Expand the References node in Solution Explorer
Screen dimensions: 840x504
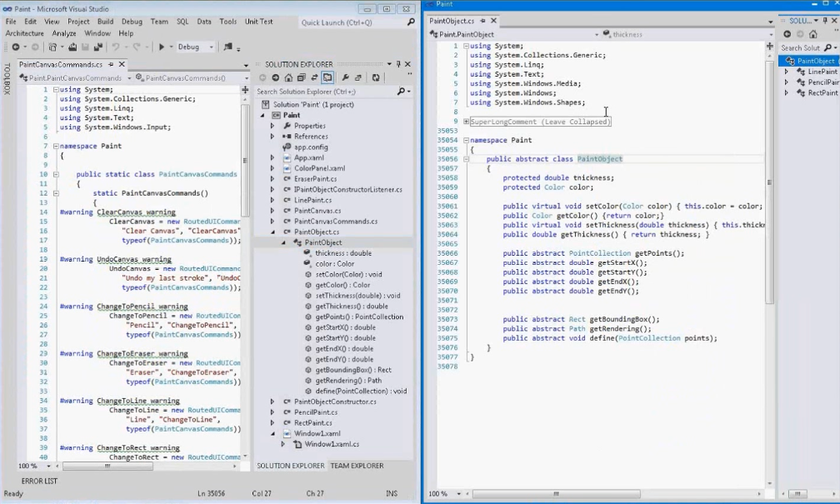coord(272,137)
